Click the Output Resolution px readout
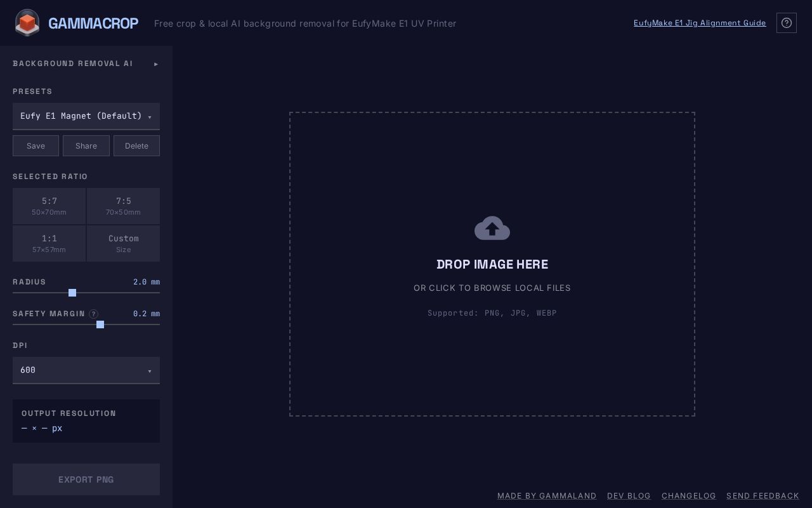Image resolution: width=812 pixels, height=508 pixels. 42,428
